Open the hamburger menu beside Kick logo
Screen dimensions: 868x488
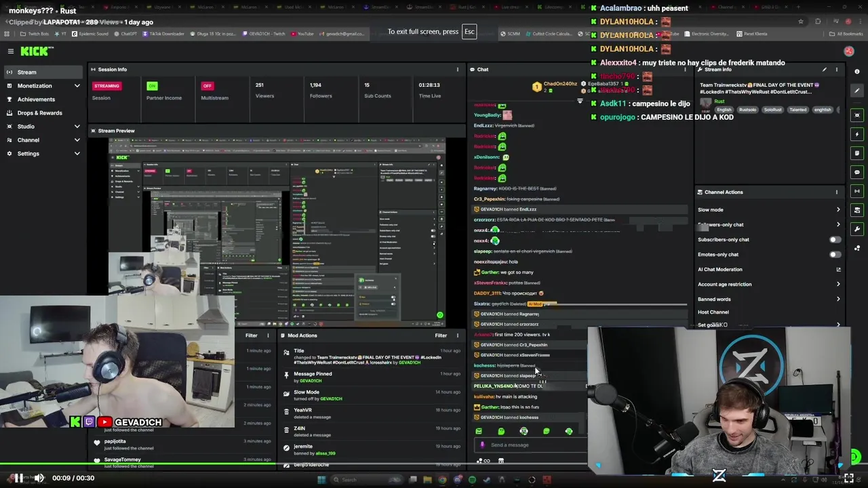point(11,51)
